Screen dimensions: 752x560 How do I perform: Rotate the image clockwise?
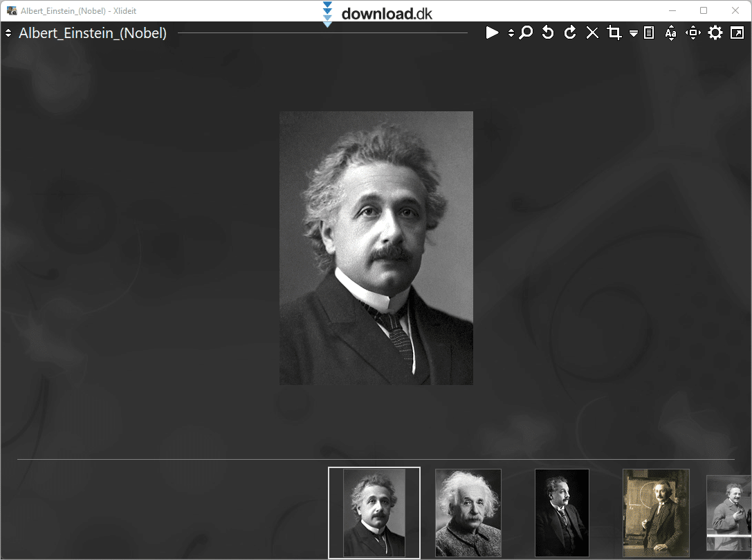pos(570,32)
